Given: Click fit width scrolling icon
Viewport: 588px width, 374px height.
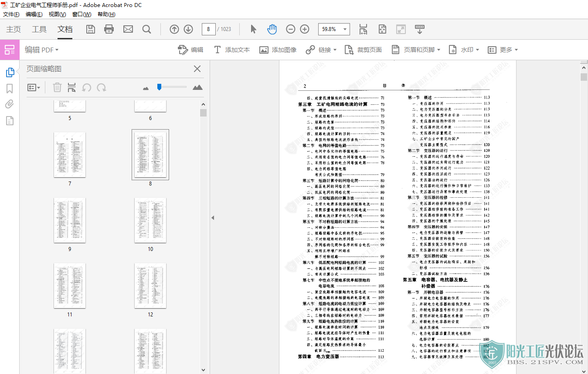Looking at the screenshot, I should click(x=363, y=29).
